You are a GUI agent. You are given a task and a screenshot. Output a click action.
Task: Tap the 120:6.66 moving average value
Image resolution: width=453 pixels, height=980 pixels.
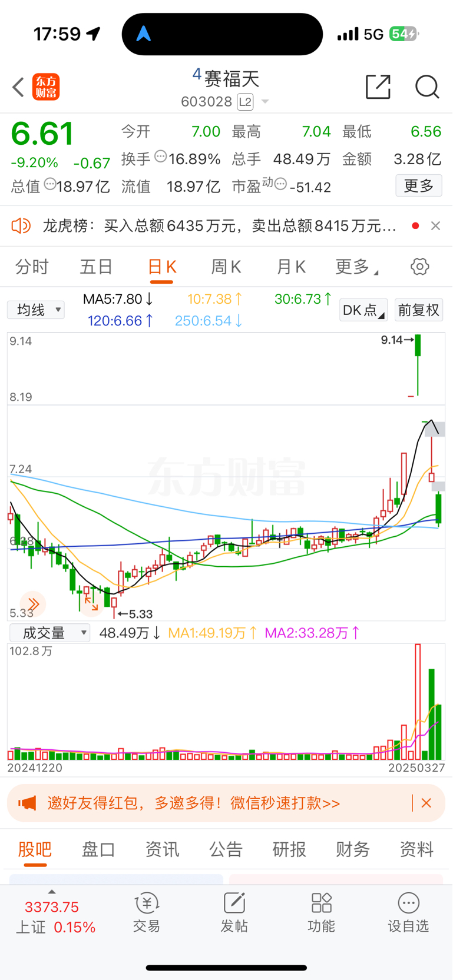click(x=121, y=321)
